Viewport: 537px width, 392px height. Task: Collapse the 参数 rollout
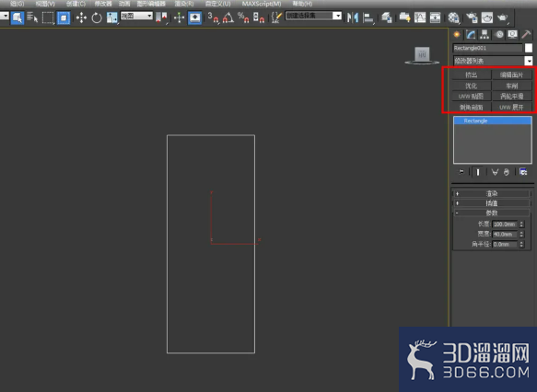point(492,213)
